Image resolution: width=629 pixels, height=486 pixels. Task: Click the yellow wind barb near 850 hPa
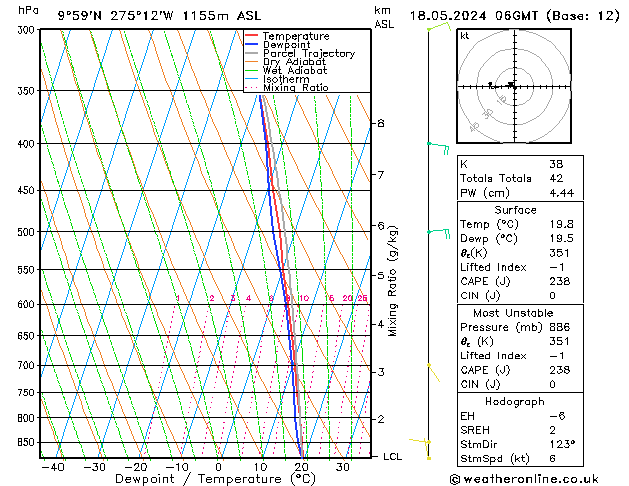[428, 443]
